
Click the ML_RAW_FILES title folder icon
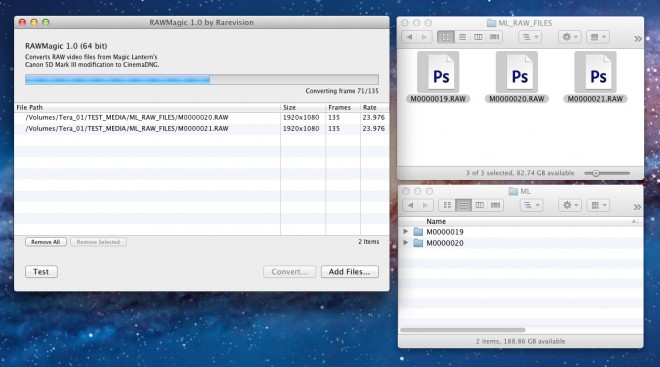tap(491, 23)
